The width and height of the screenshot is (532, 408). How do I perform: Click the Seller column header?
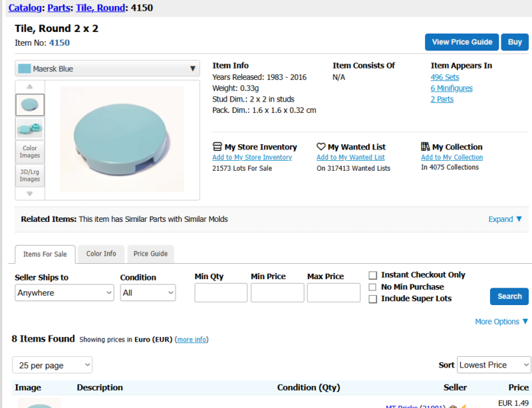tap(455, 387)
